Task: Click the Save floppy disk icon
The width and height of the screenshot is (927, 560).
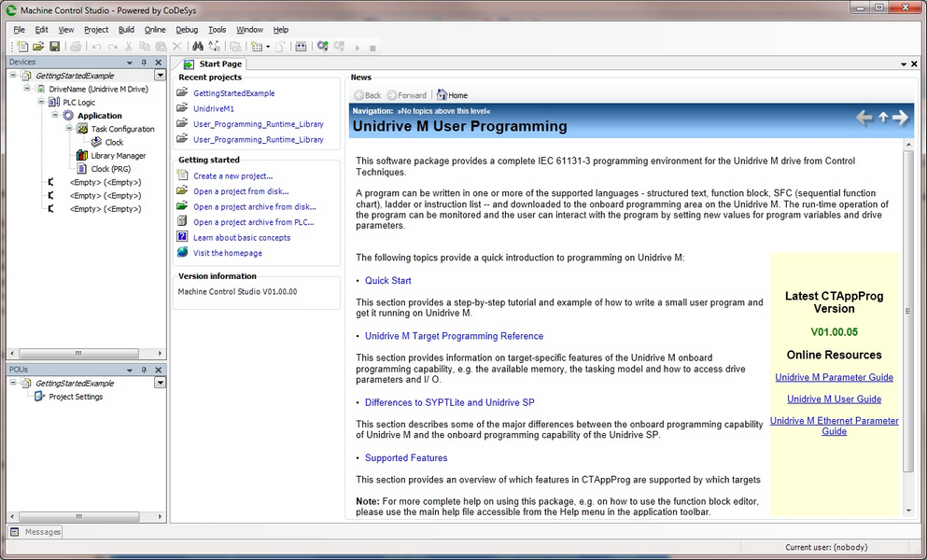Action: [54, 46]
